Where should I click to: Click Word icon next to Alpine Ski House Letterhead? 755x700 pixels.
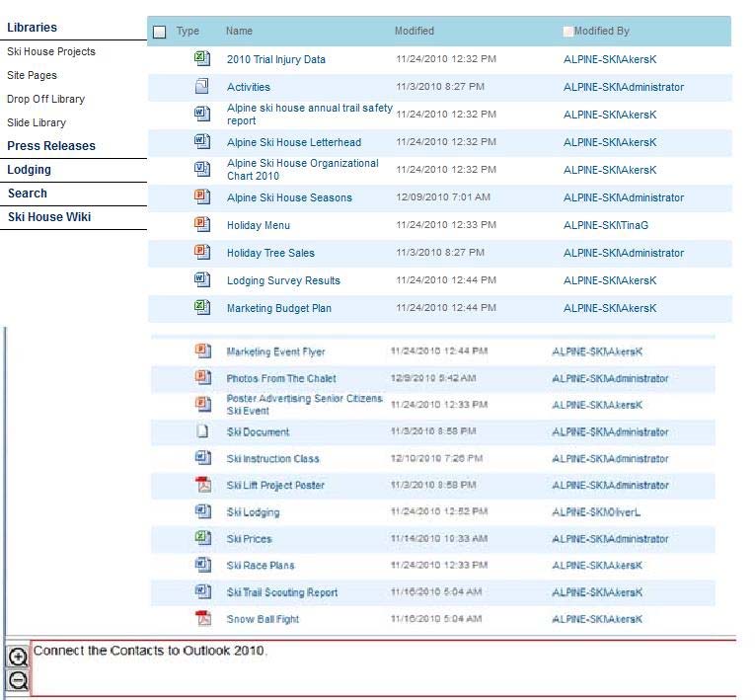click(x=202, y=142)
